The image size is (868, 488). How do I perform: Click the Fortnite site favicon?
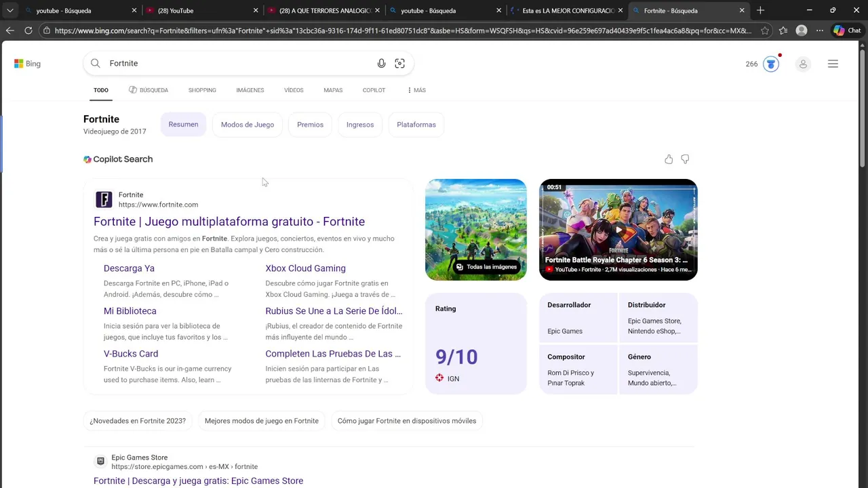click(x=104, y=199)
